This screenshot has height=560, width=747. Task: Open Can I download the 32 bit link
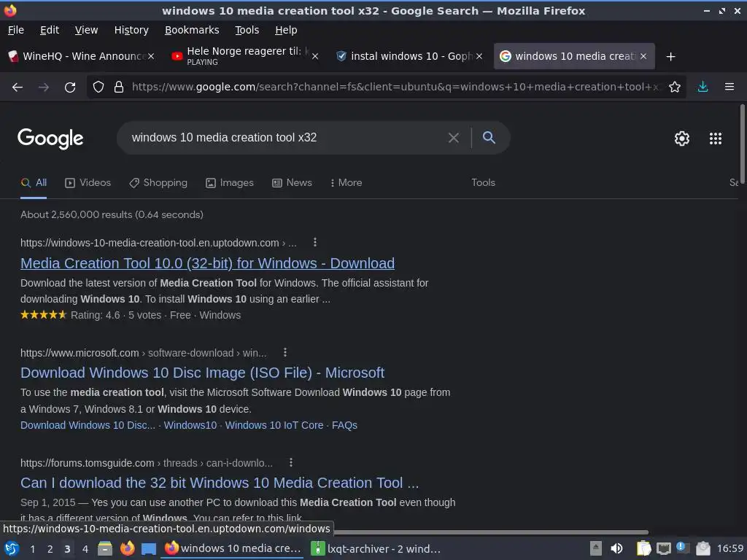coord(220,483)
